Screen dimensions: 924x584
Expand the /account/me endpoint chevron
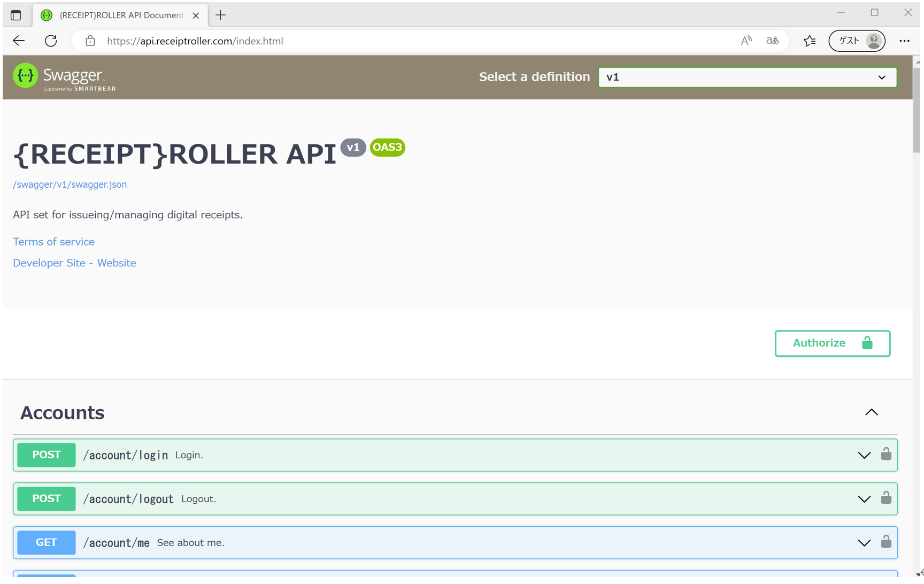click(864, 543)
